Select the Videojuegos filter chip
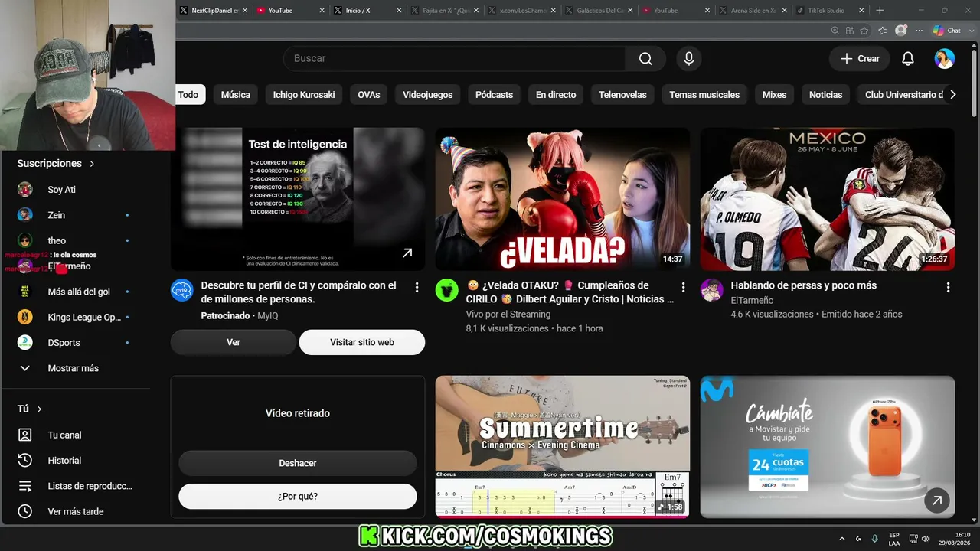The image size is (980, 551). click(428, 95)
